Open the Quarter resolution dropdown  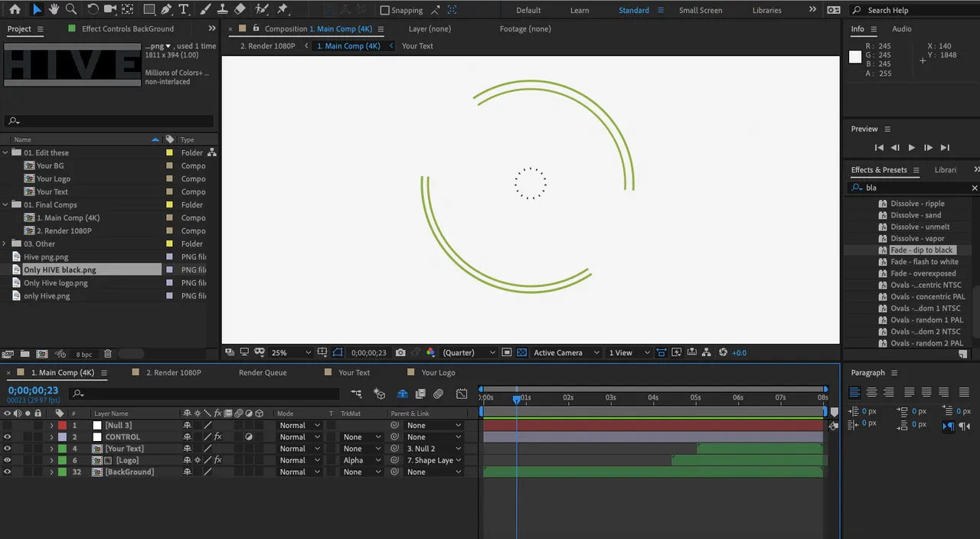click(470, 353)
